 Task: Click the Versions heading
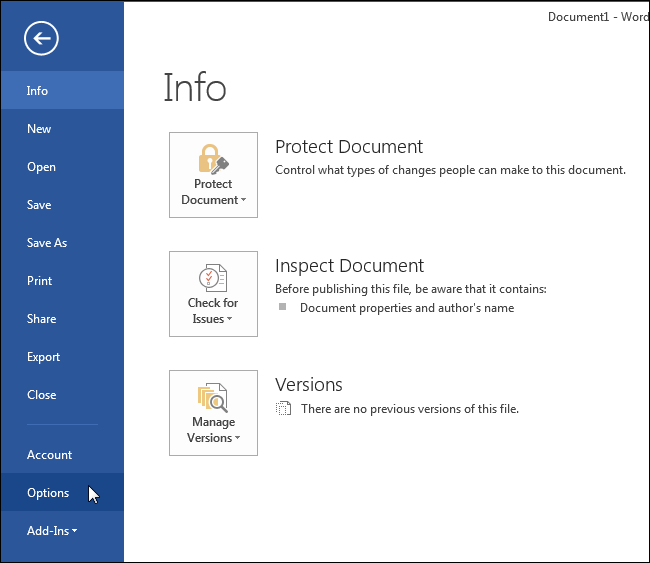[x=309, y=385]
